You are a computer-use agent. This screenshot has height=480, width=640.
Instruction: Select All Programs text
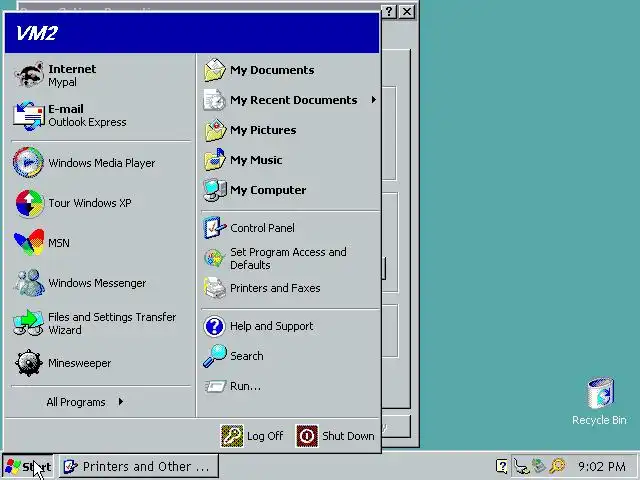[x=76, y=402]
